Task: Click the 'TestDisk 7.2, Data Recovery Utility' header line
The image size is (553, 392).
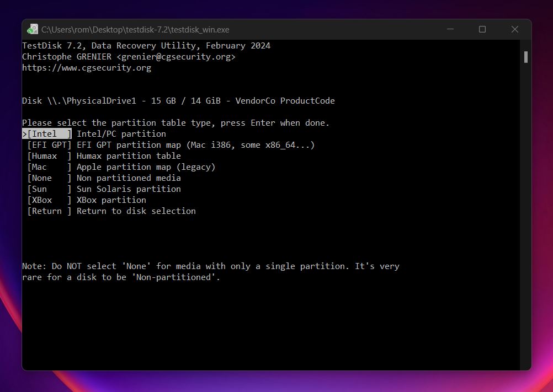Action: pyautogui.click(x=146, y=46)
